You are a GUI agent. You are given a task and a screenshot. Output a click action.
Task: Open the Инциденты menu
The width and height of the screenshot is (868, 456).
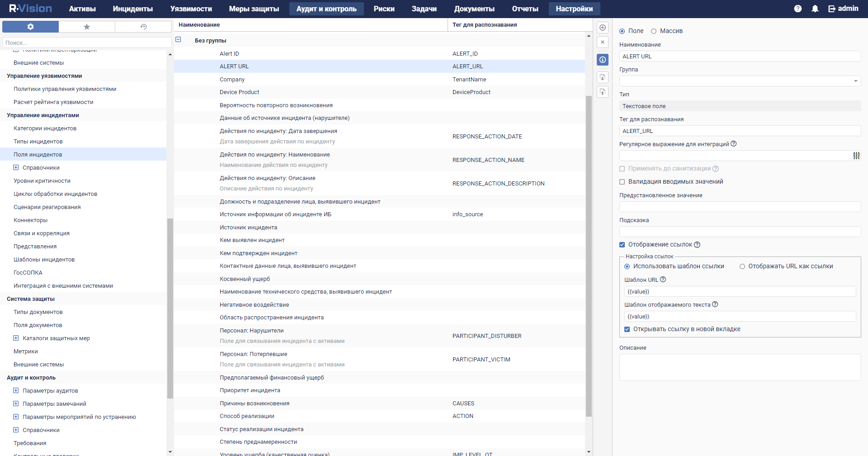coord(132,9)
